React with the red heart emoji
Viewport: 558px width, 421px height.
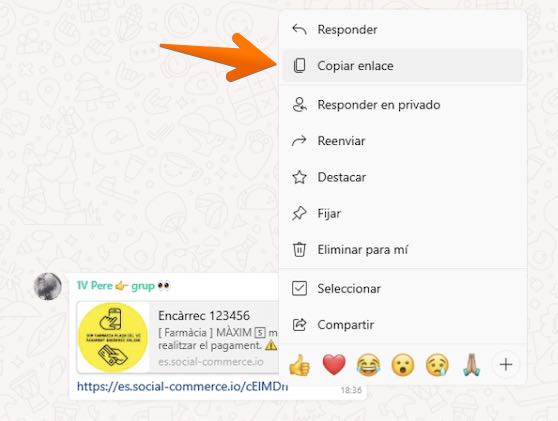click(x=334, y=365)
